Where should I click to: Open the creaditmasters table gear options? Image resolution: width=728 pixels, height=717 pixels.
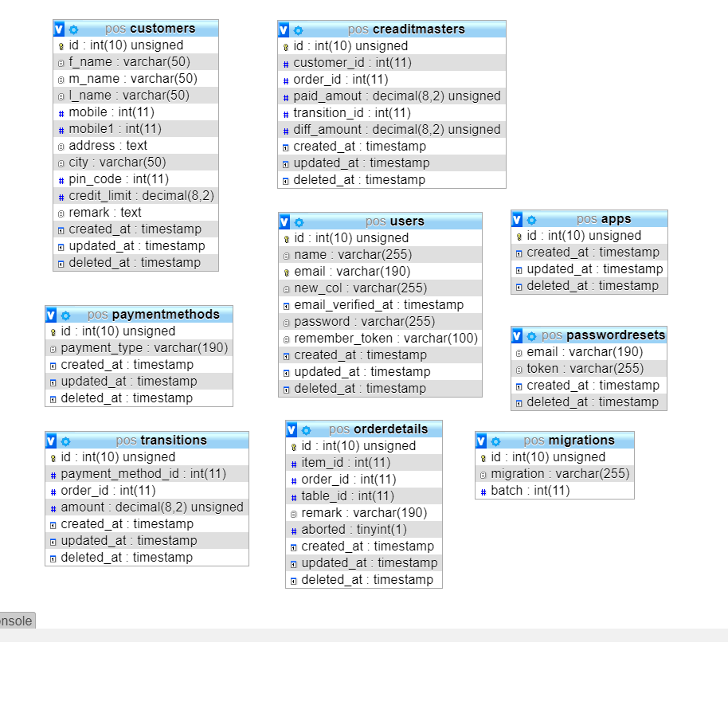point(298,30)
